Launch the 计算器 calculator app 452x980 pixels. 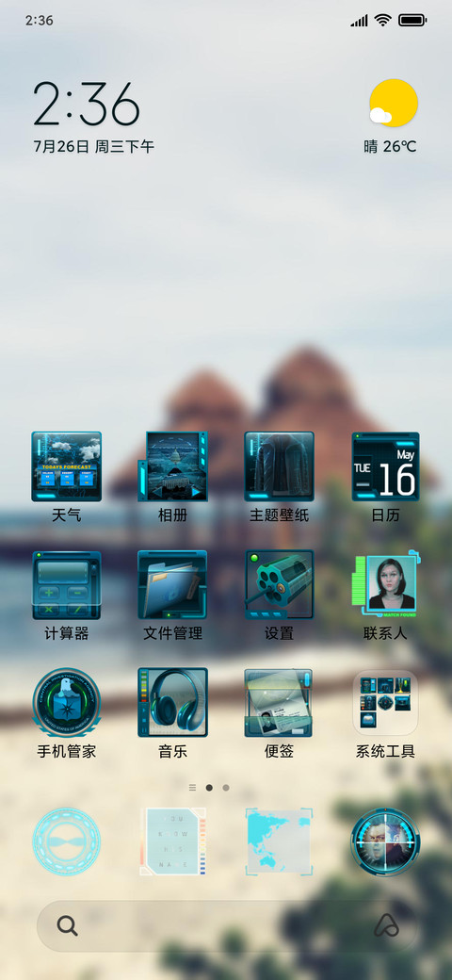(x=67, y=584)
